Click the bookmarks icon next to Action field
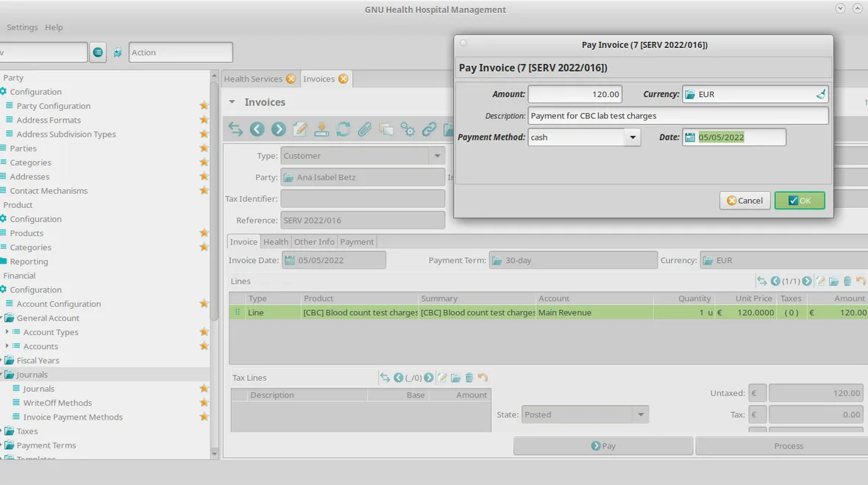This screenshot has height=485, width=868. (x=118, y=52)
